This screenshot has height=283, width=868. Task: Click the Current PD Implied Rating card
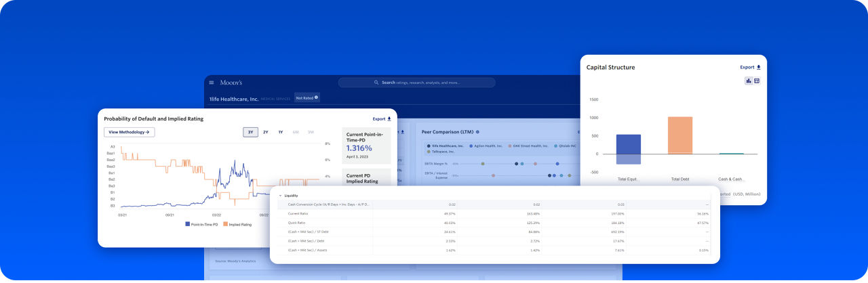click(366, 177)
